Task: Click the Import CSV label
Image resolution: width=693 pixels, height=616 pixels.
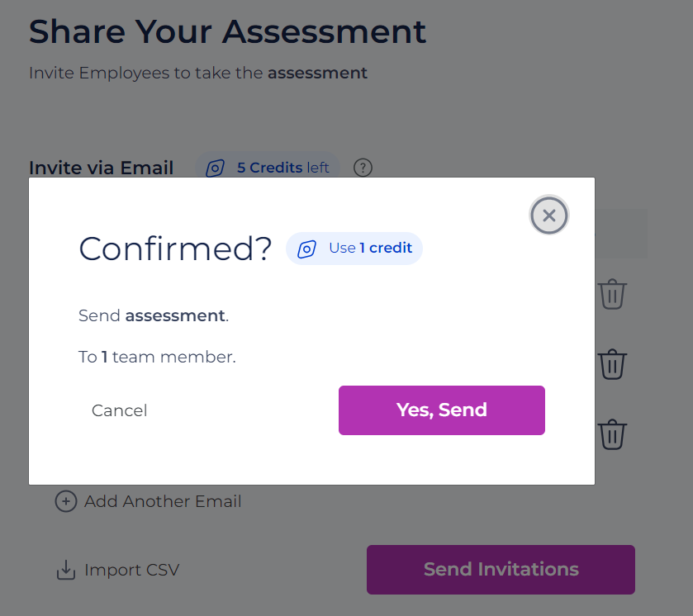Action: [x=131, y=570]
